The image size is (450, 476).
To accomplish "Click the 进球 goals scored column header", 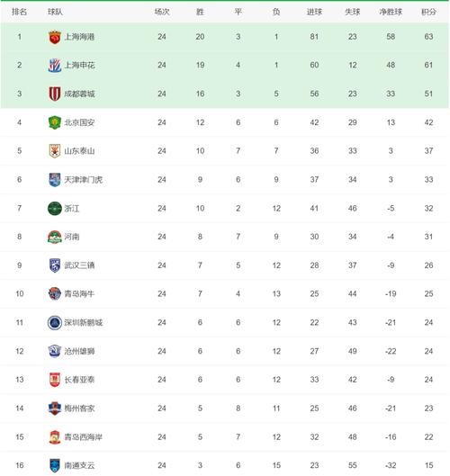I will (314, 12).
